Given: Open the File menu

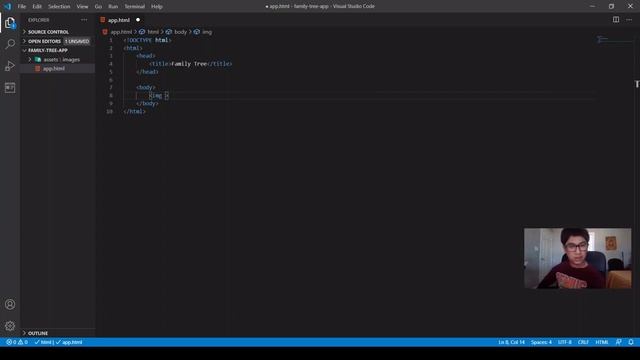Looking at the screenshot, I should click(22, 7).
